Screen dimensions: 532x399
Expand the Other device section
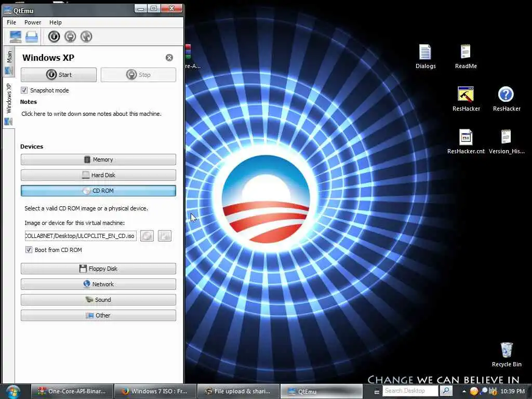click(x=98, y=315)
